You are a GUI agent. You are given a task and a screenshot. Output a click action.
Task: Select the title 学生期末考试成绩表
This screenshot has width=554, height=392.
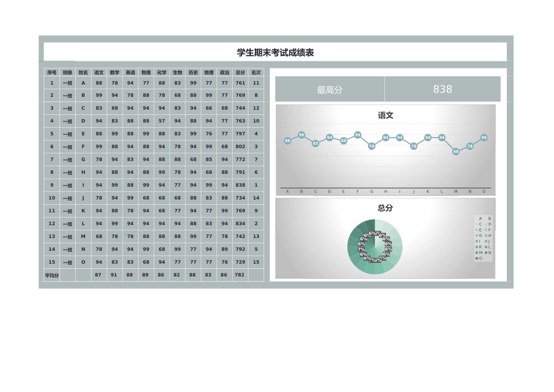pos(275,52)
